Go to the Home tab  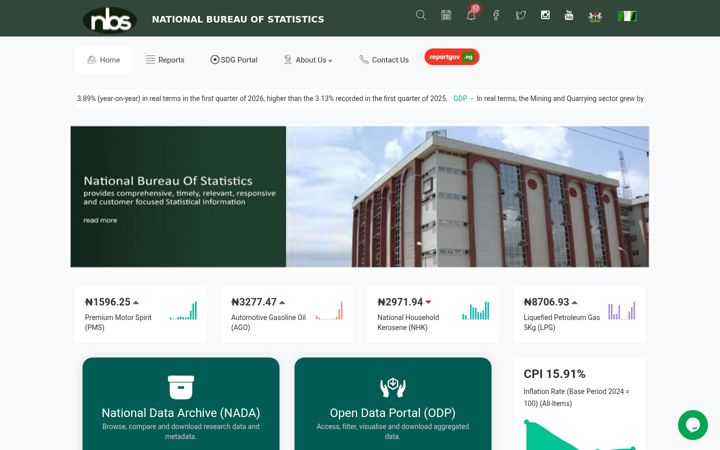click(104, 60)
